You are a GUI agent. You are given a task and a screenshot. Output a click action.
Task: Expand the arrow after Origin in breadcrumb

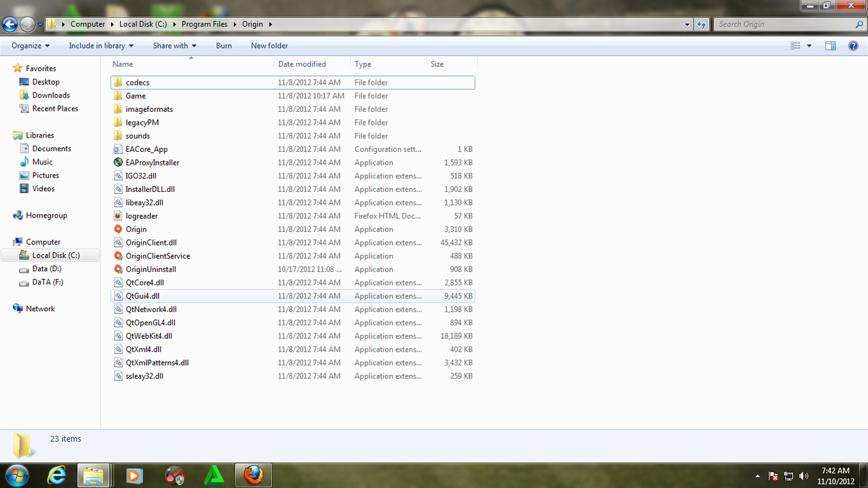click(270, 24)
